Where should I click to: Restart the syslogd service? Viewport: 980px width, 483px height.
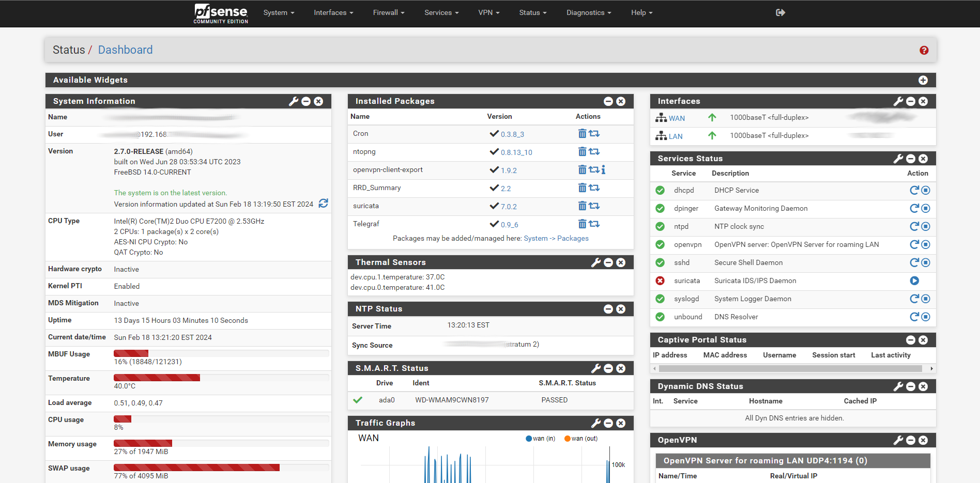(x=914, y=299)
